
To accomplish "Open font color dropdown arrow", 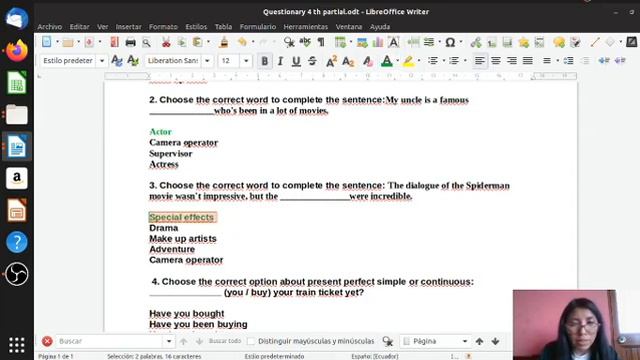I will tap(398, 61).
